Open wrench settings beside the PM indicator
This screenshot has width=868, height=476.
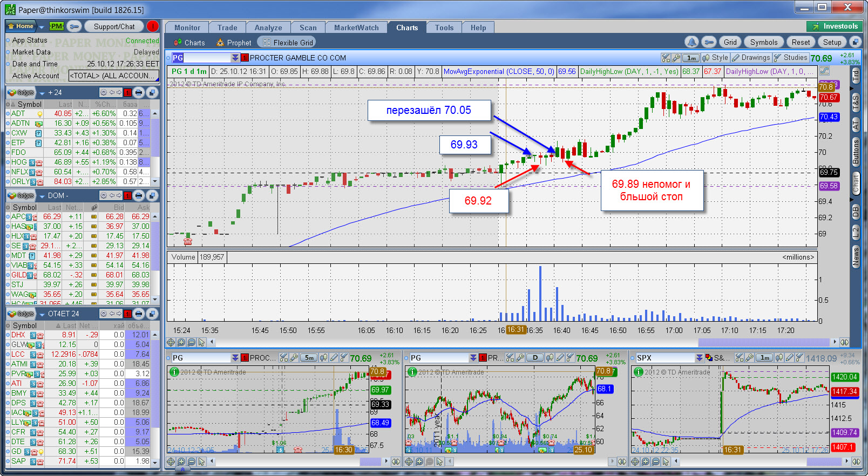tap(74, 26)
